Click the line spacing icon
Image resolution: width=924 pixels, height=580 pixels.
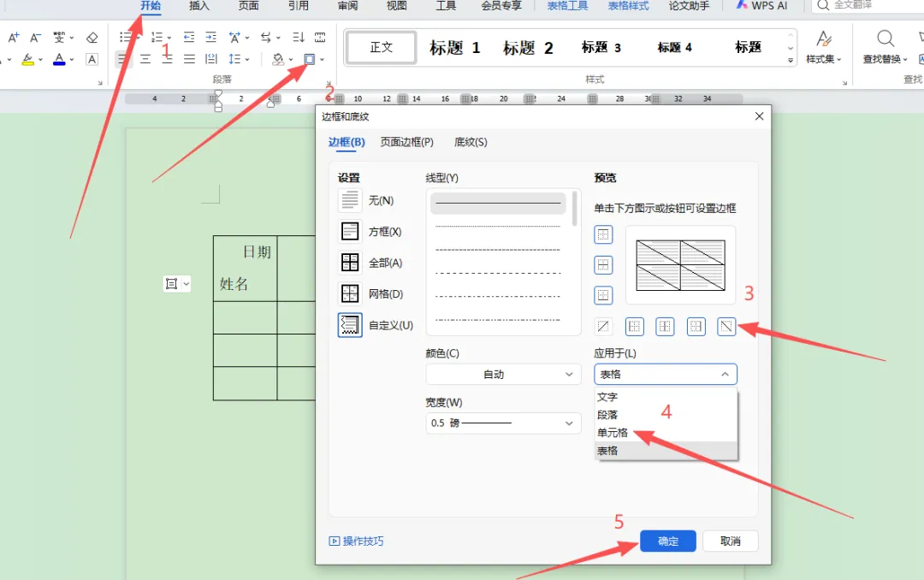click(234, 59)
